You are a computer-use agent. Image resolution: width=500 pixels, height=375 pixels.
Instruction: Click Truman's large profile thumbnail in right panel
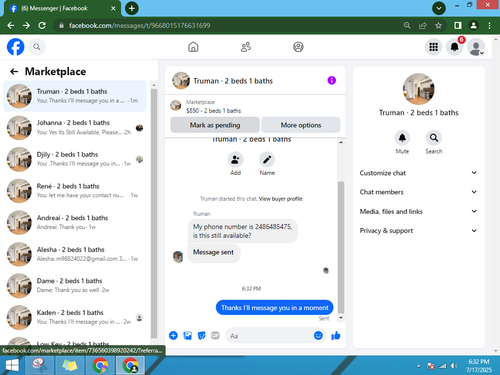pos(418,89)
